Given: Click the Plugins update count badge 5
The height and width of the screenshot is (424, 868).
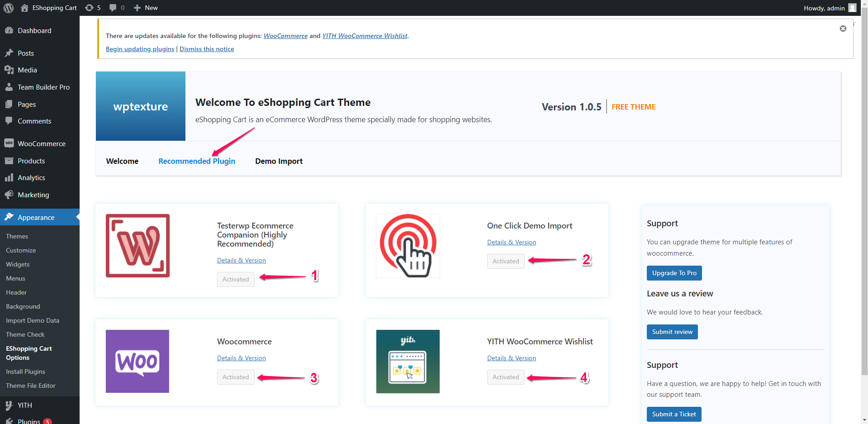Looking at the screenshot, I should pyautogui.click(x=48, y=421).
